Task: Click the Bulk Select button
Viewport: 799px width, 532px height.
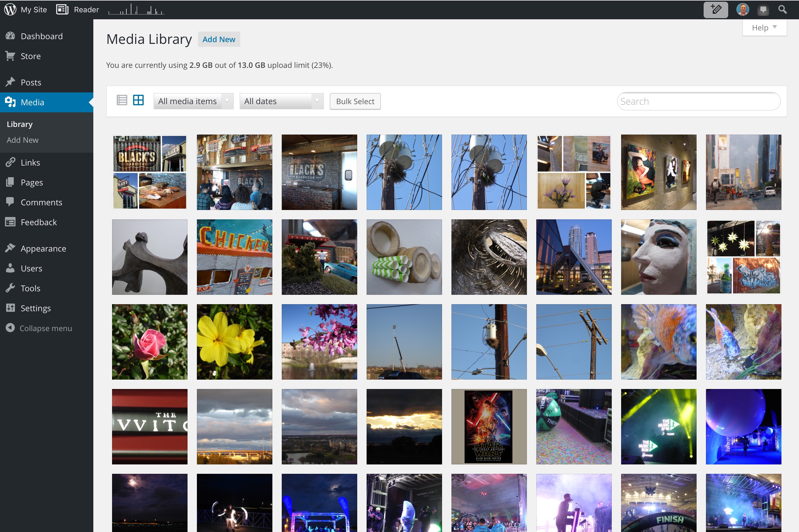Action: pos(355,101)
